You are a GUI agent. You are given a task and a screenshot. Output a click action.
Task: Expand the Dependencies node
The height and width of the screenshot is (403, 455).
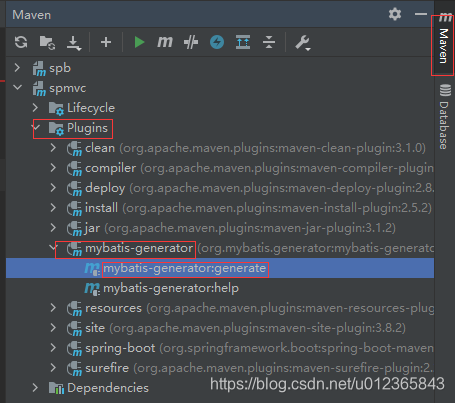[35, 388]
